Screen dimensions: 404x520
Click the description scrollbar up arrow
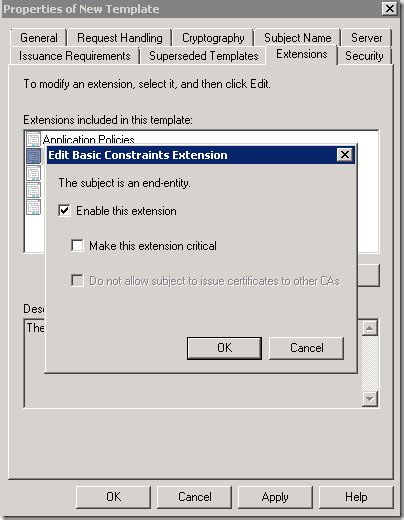[x=370, y=328]
